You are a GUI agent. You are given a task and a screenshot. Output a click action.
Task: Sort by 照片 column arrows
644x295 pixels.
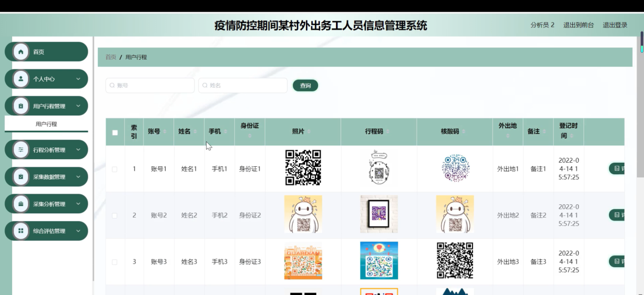pos(309,132)
